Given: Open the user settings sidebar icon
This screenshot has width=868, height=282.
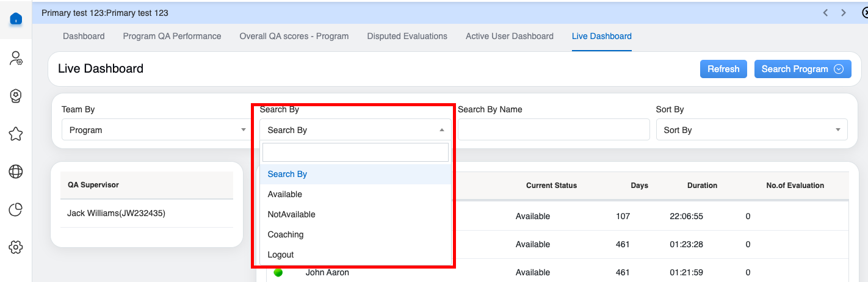Looking at the screenshot, I should (x=16, y=58).
